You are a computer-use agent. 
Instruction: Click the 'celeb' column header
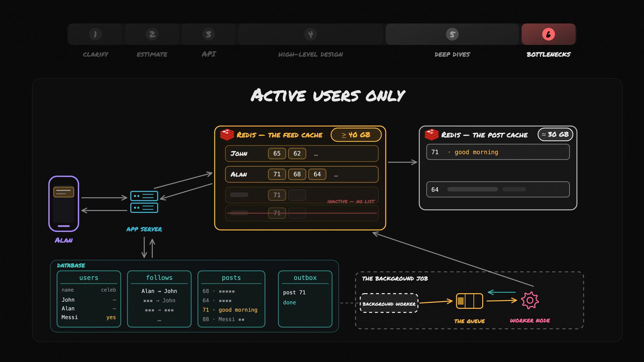click(x=108, y=290)
